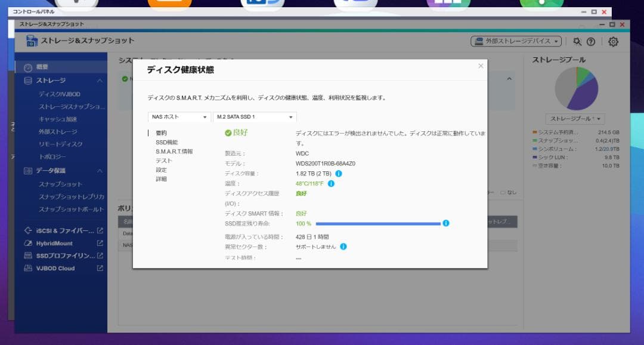
Task: Click the help question mark icon
Action: click(591, 42)
